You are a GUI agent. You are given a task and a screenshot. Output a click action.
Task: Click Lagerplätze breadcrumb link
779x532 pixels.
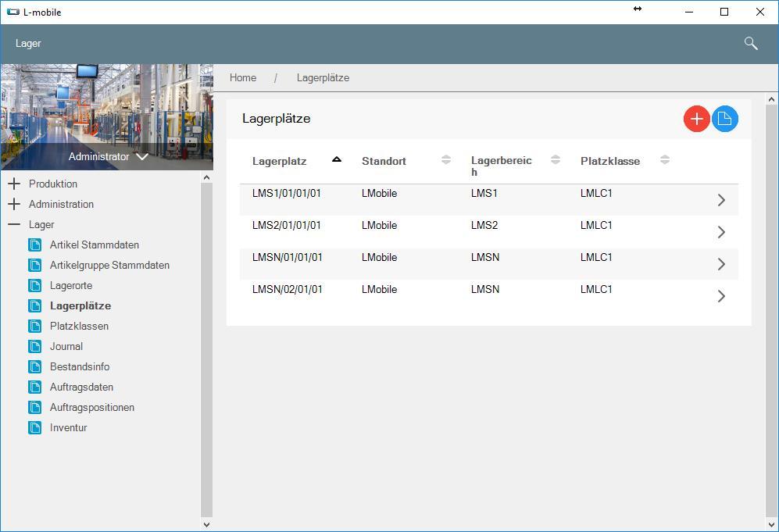point(323,78)
